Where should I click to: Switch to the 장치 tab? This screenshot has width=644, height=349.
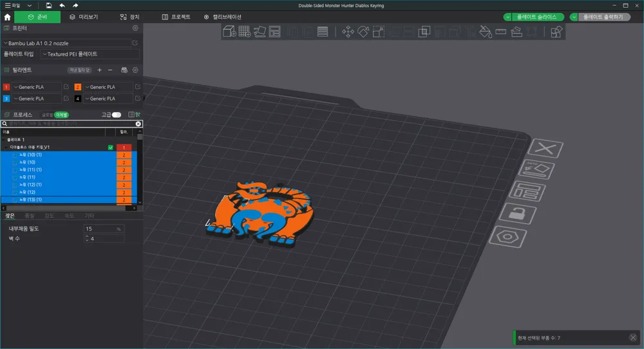coord(129,17)
